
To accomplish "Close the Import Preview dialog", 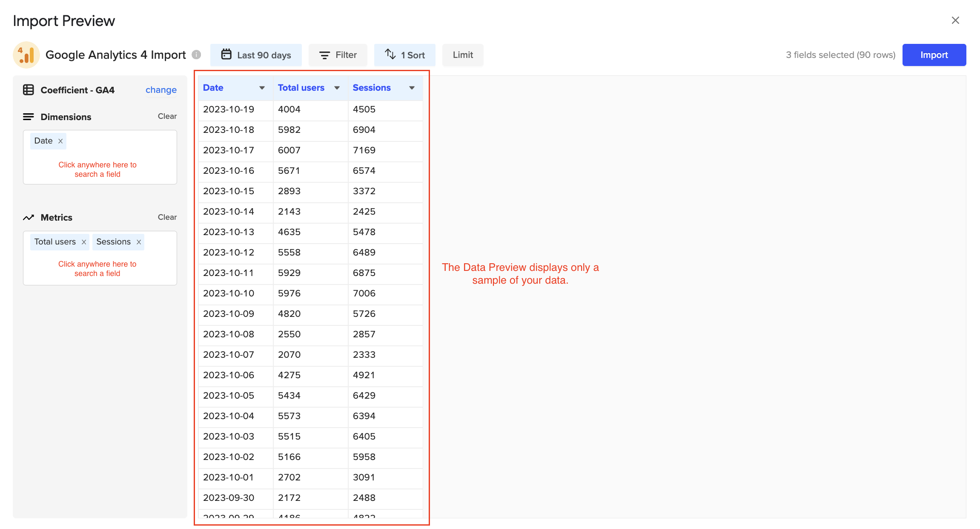I will pos(955,20).
